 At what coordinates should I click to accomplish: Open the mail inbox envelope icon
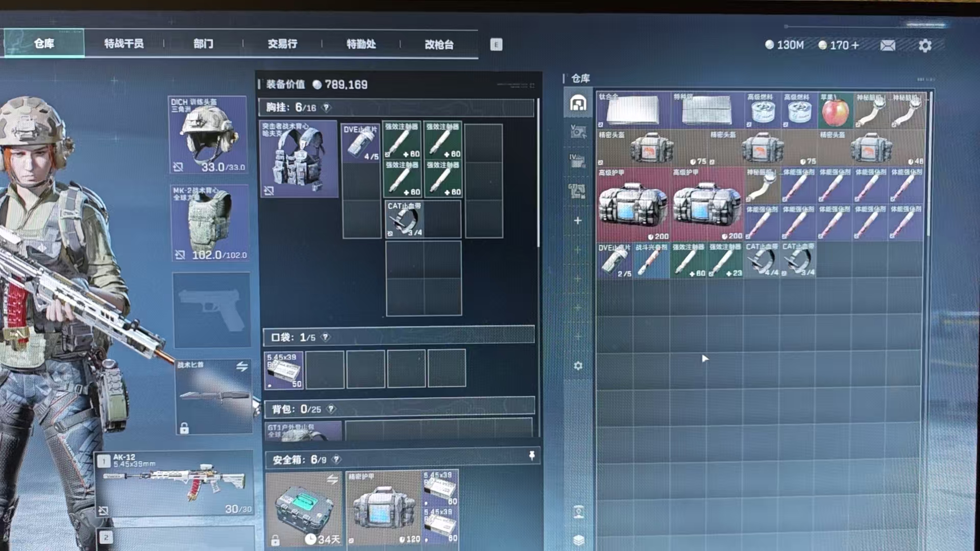[x=888, y=45]
